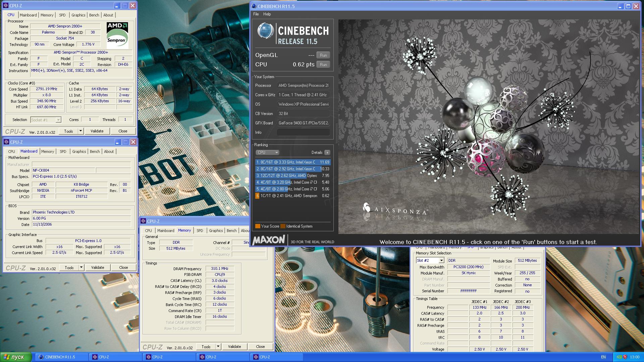Click the top CPU-Z window title icon

pos(6,6)
